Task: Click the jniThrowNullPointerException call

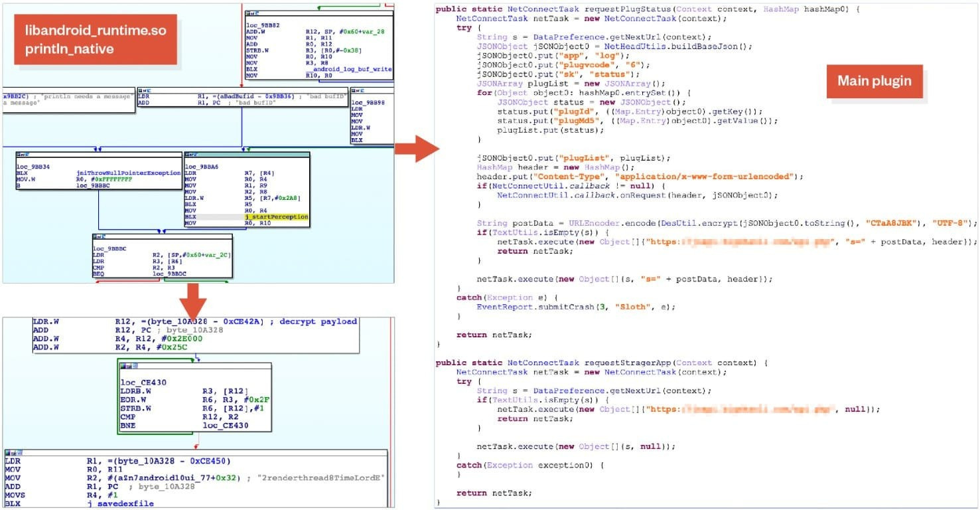Action: click(x=128, y=173)
